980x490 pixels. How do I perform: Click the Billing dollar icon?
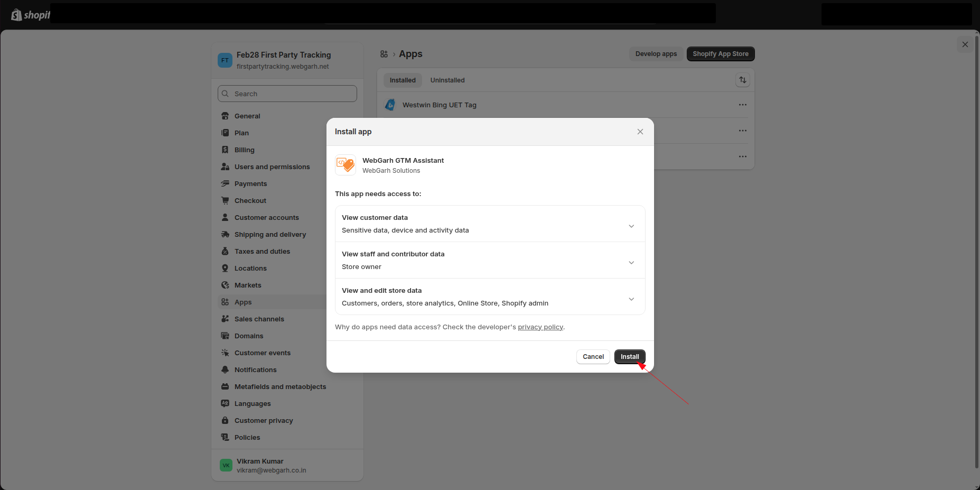point(225,150)
